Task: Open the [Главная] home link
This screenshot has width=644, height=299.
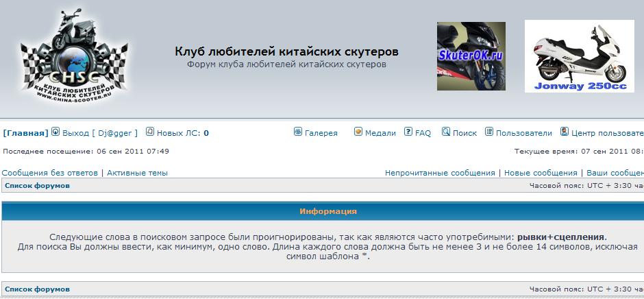Action: point(25,133)
